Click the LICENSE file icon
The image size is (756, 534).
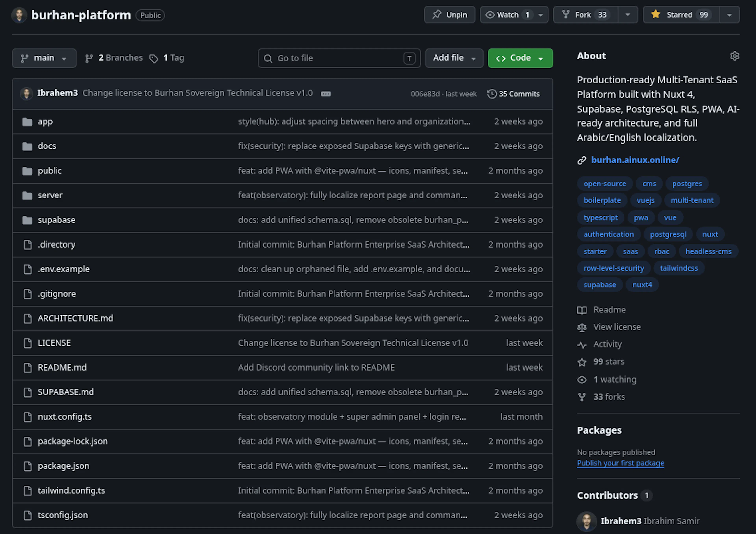click(x=28, y=343)
